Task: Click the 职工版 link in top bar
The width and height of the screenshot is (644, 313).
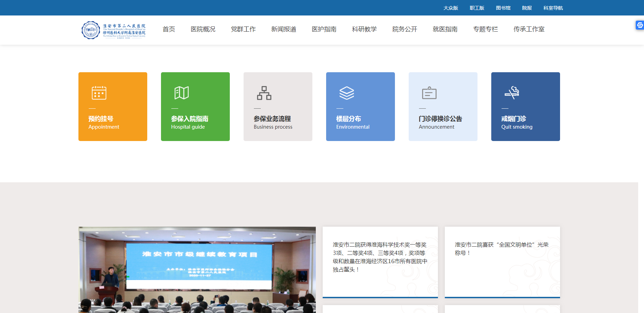Action: coord(477,8)
